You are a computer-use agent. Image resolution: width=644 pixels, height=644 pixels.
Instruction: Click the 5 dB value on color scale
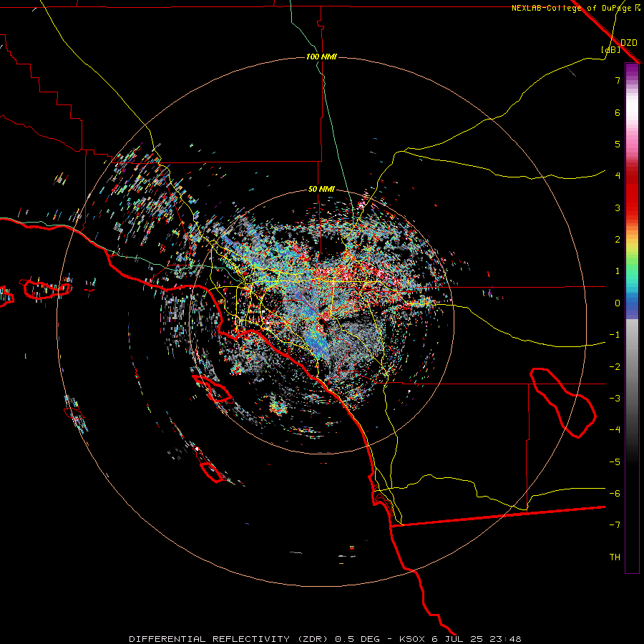pyautogui.click(x=618, y=144)
